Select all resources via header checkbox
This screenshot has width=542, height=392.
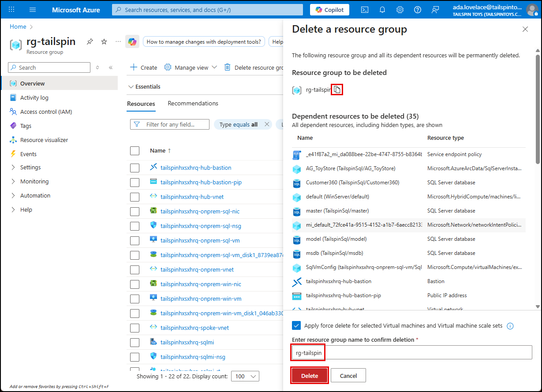pos(135,150)
